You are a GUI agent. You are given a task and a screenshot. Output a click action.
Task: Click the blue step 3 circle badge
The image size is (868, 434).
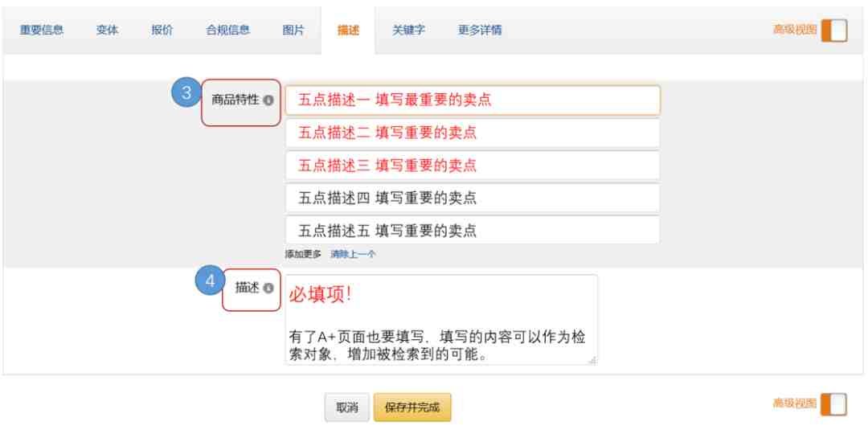point(186,93)
